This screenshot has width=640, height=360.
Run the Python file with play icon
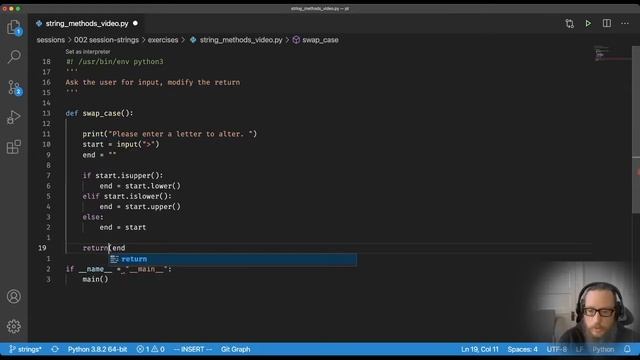588,24
